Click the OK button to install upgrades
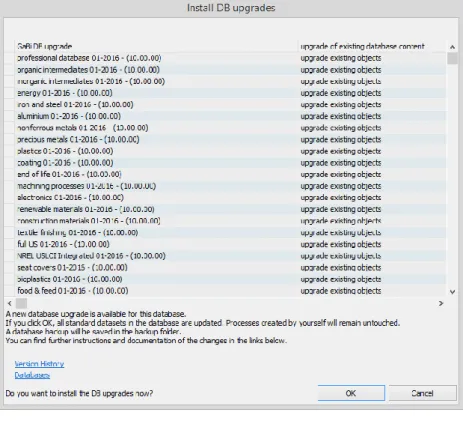Image resolution: width=463 pixels, height=421 pixels. 351,393
